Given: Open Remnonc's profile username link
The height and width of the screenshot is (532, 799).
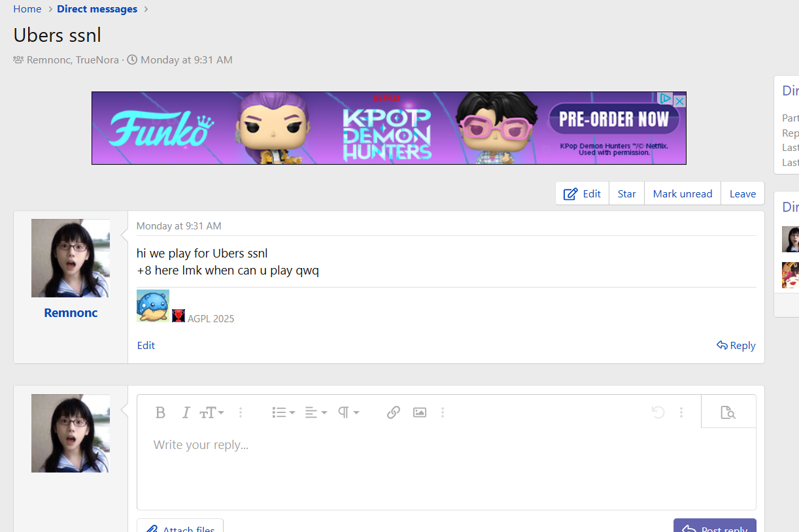Looking at the screenshot, I should pyautogui.click(x=71, y=312).
